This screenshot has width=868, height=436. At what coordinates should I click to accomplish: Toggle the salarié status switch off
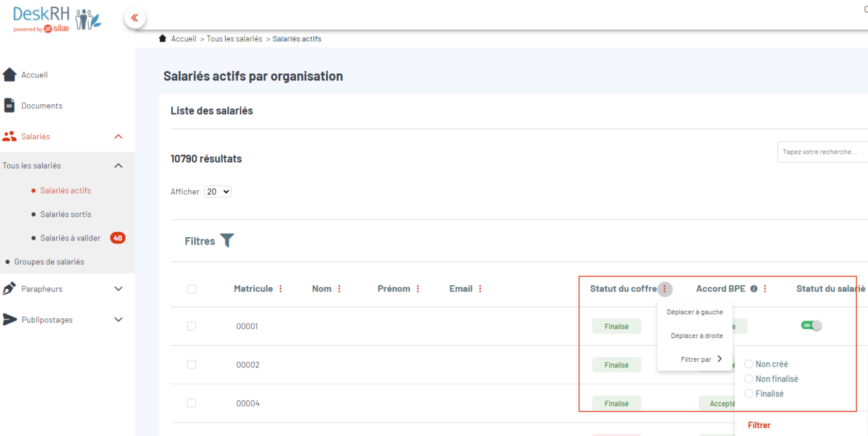coord(811,326)
